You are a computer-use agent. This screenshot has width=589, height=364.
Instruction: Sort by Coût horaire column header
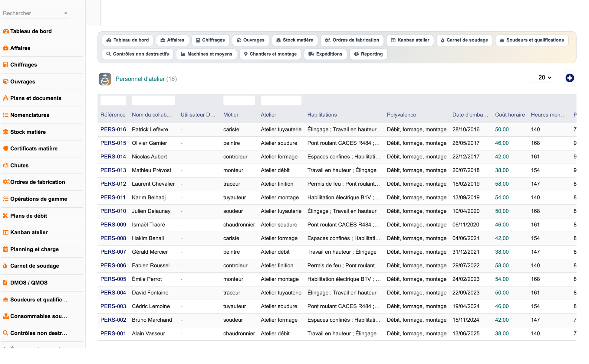pyautogui.click(x=510, y=115)
